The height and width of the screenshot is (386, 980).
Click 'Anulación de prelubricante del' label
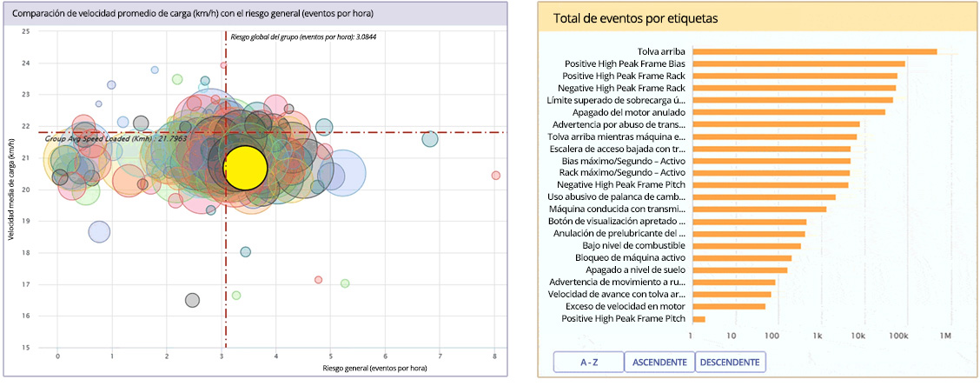(x=619, y=233)
